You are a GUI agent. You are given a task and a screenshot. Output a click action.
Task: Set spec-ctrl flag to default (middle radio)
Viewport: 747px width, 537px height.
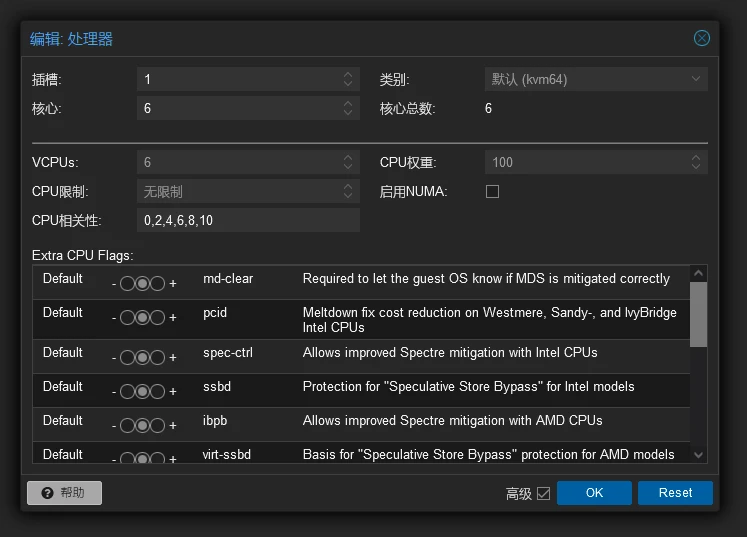[x=142, y=357]
